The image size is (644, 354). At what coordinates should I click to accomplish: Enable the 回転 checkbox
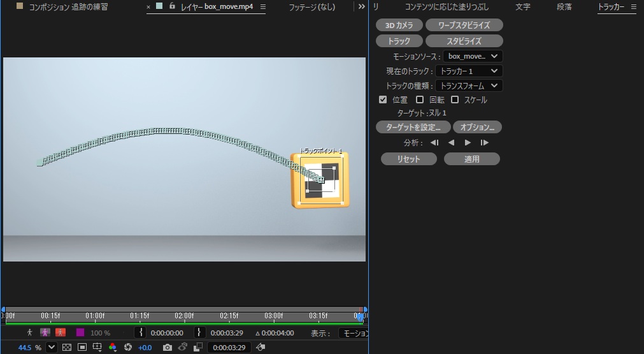[x=419, y=100]
